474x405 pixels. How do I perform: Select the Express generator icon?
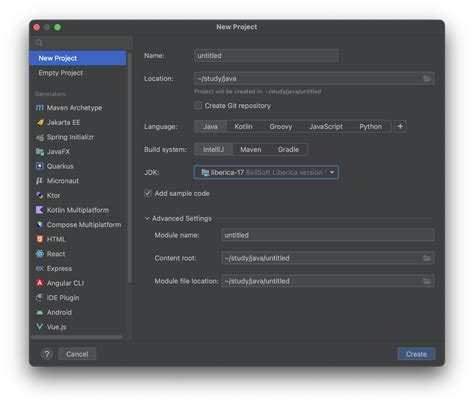click(40, 268)
